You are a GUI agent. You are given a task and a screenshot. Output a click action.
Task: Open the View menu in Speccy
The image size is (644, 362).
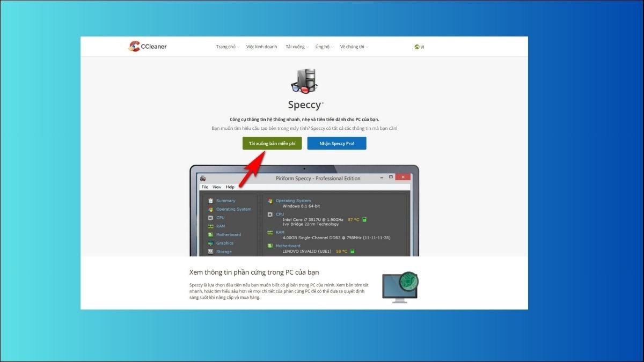pos(216,186)
